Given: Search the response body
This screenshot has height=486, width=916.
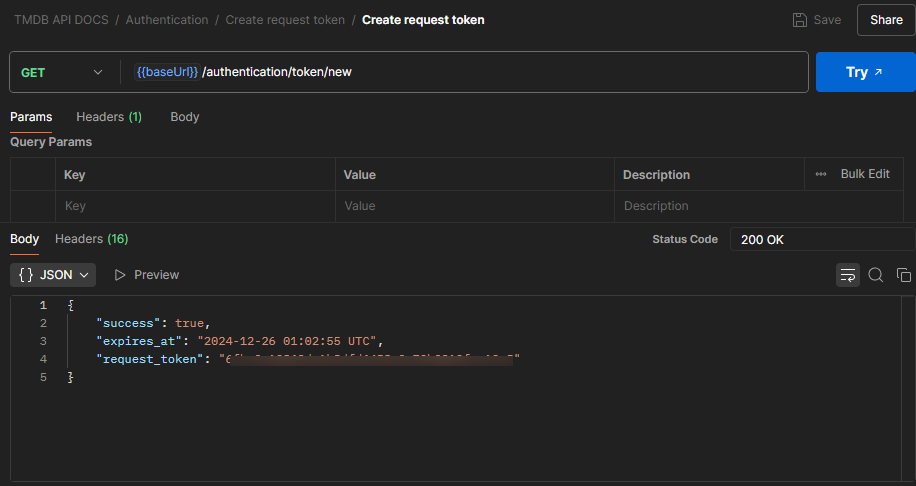Looking at the screenshot, I should pos(876,275).
